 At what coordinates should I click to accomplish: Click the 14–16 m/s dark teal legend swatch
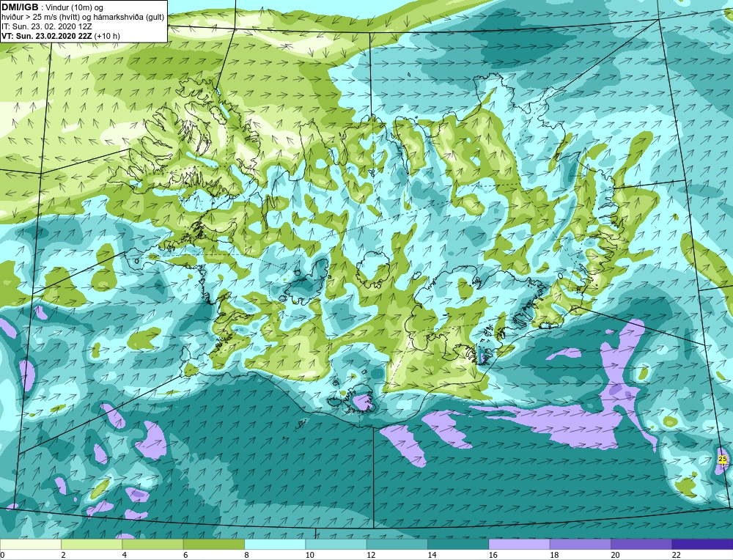[458, 544]
